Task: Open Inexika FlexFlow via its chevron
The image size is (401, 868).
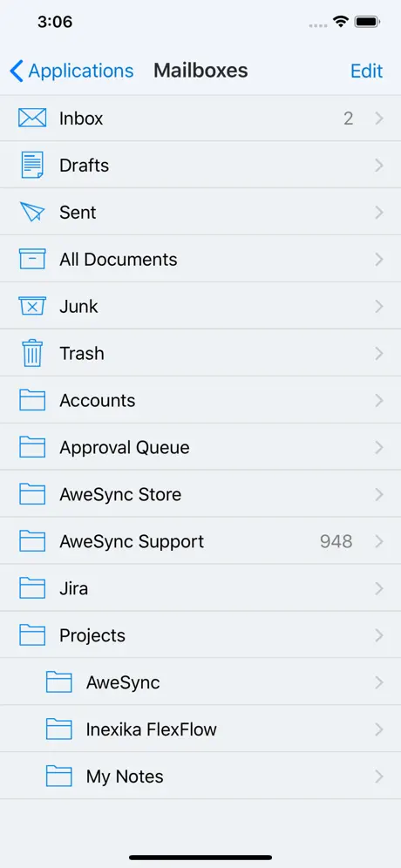Action: 379,729
